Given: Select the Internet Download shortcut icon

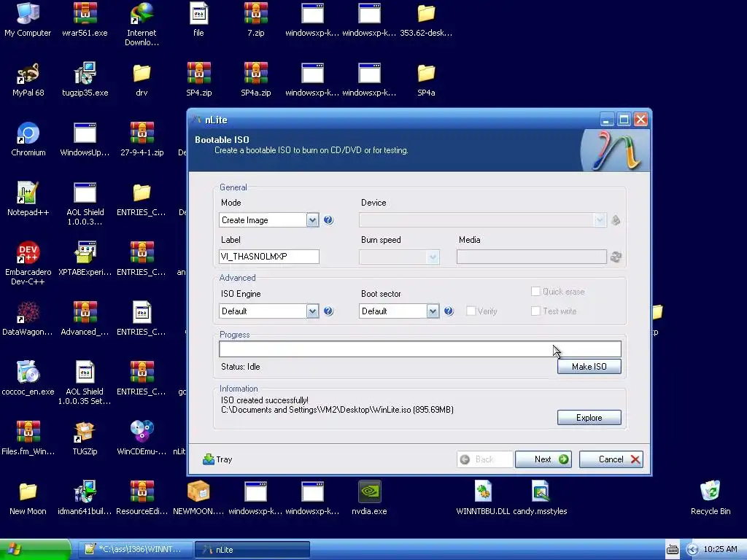Looking at the screenshot, I should point(142,25).
